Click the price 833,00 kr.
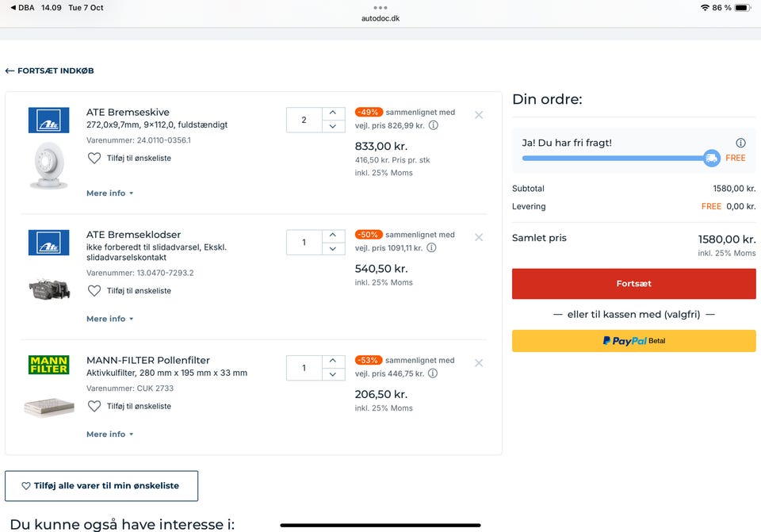Viewport: 761px width, 532px height. 381,146
